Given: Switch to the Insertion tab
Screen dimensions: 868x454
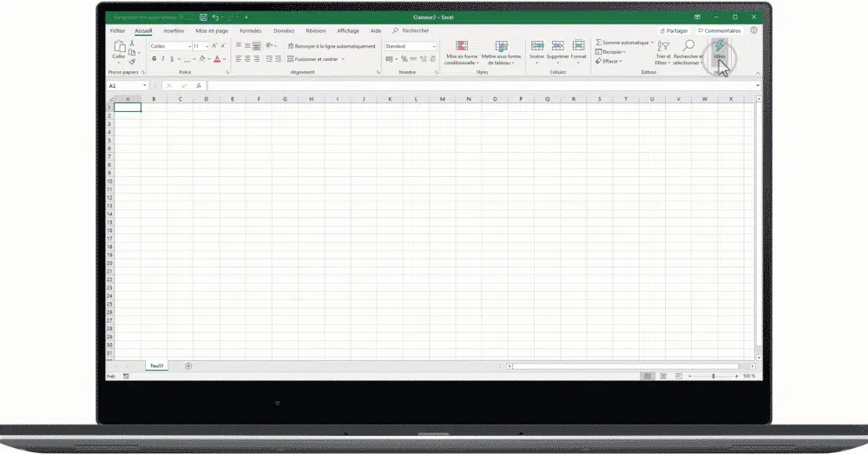Looking at the screenshot, I should 174,31.
